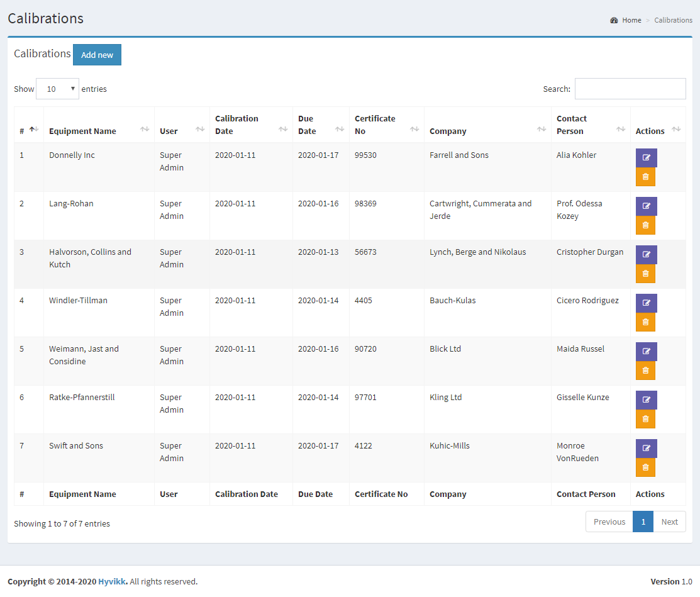Click contact 'Cicero Rodriguez'
Screen dimensions: 700x597
pos(587,301)
